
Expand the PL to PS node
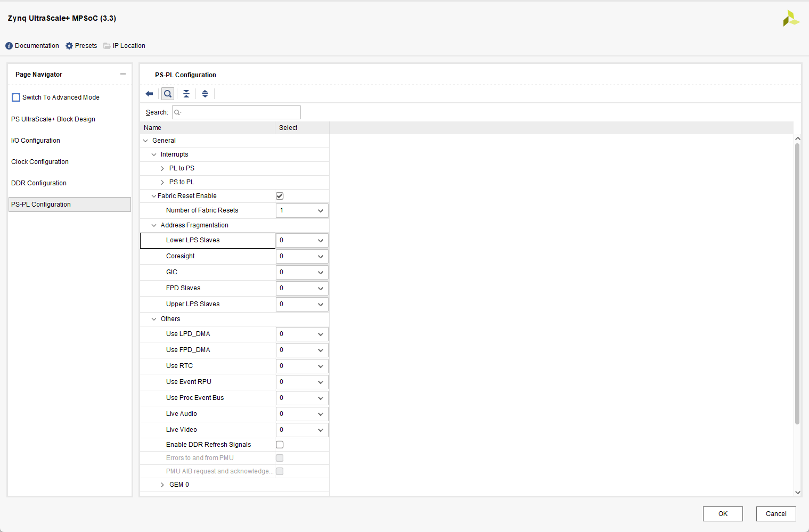coord(162,168)
